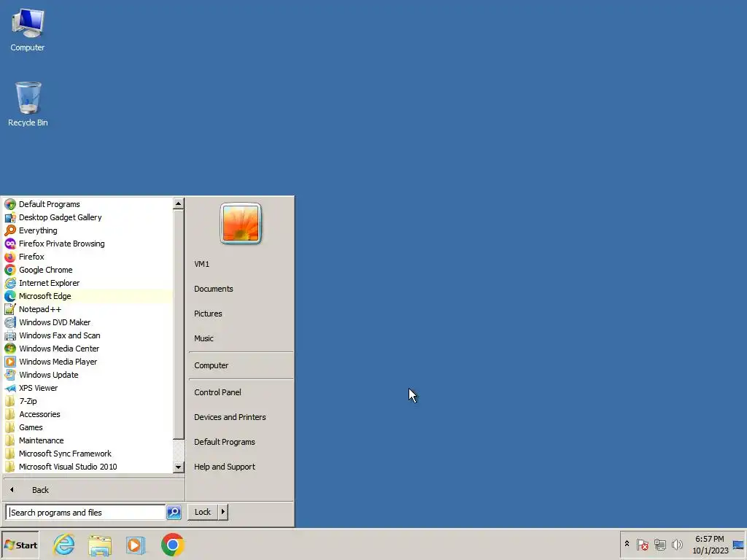Expand Microsoft Visual Studio 2010 folder
The image size is (747, 560).
pos(88,467)
